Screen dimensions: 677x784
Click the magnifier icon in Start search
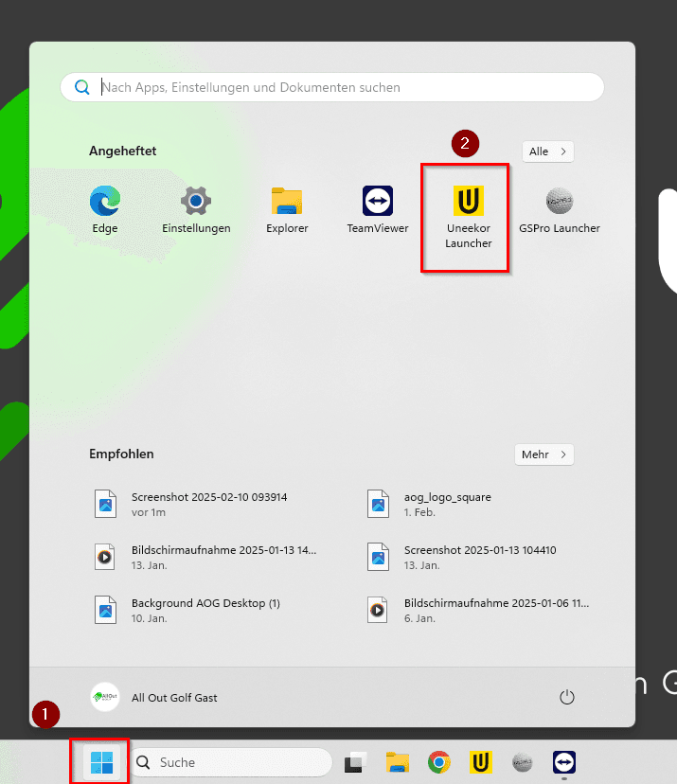pyautogui.click(x=82, y=87)
